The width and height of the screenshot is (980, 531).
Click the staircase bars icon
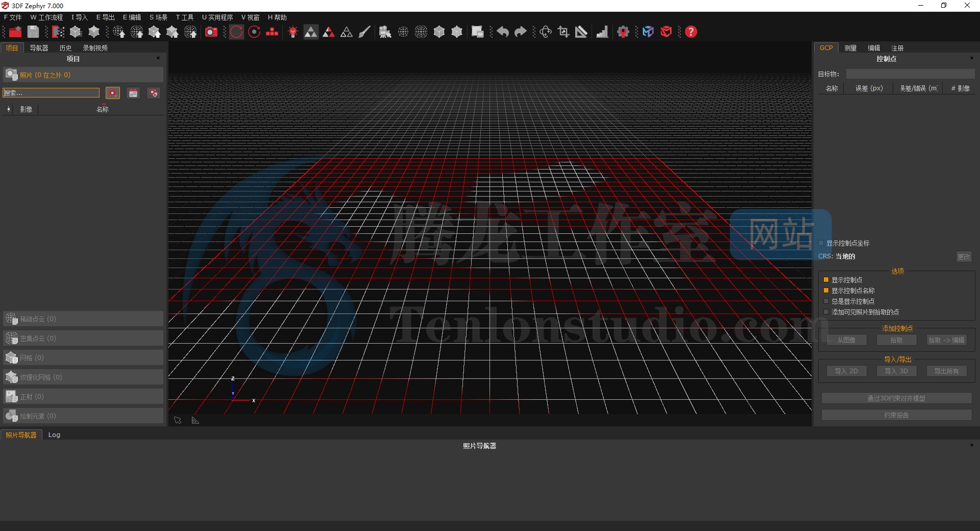coord(602,32)
